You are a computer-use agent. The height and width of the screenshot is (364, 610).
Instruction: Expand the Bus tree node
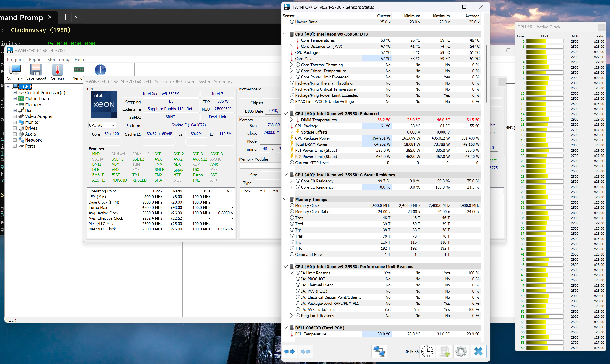[15, 110]
